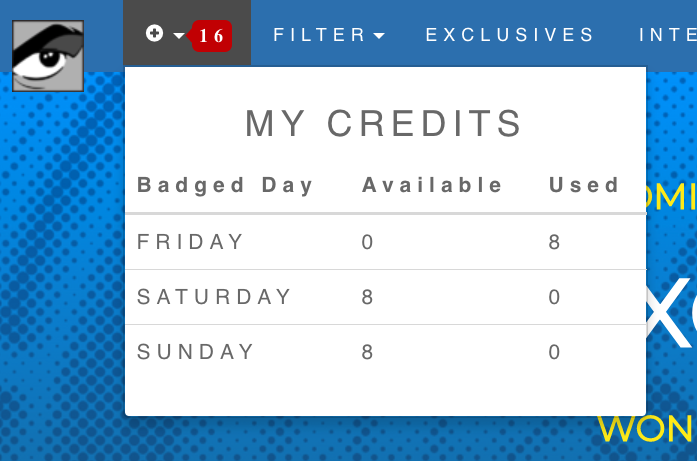Click Saturday's available credits value 8
Screen dimensions: 697x461
tap(367, 297)
